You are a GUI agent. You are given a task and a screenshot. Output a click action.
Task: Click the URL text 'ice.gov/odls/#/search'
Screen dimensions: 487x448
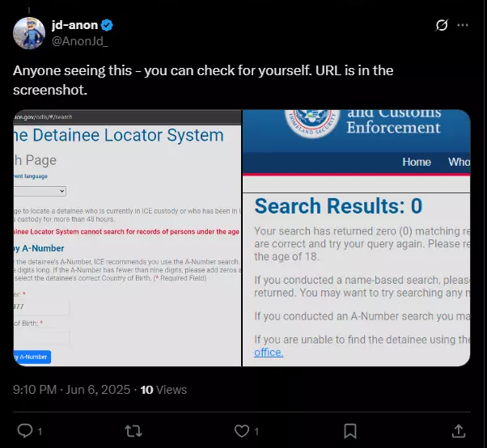(x=43, y=117)
